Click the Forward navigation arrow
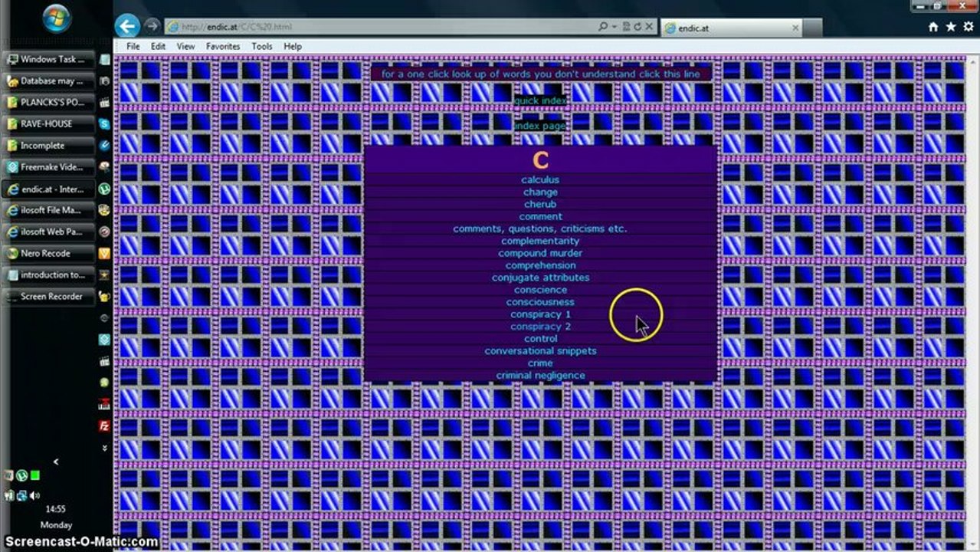 pyautogui.click(x=152, y=26)
